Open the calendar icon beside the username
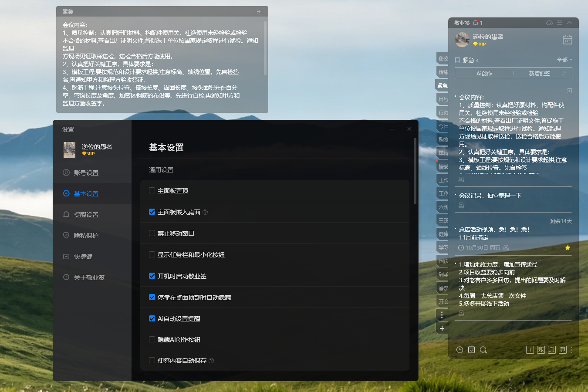Image resolution: width=588 pixels, height=392 pixels. pyautogui.click(x=568, y=40)
